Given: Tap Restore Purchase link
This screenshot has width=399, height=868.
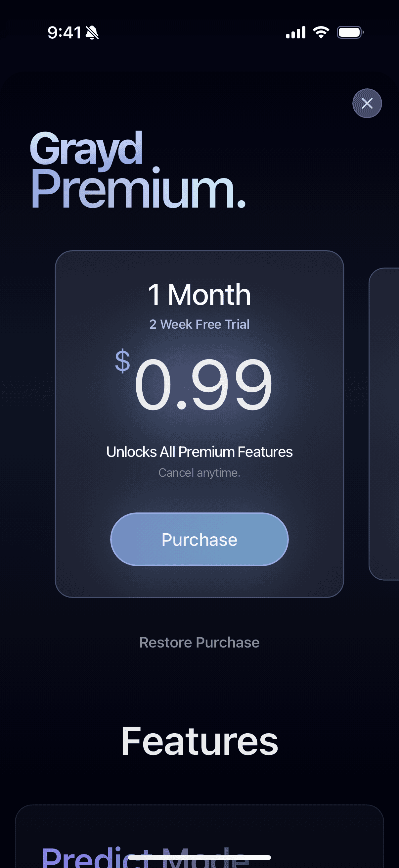Looking at the screenshot, I should (199, 643).
